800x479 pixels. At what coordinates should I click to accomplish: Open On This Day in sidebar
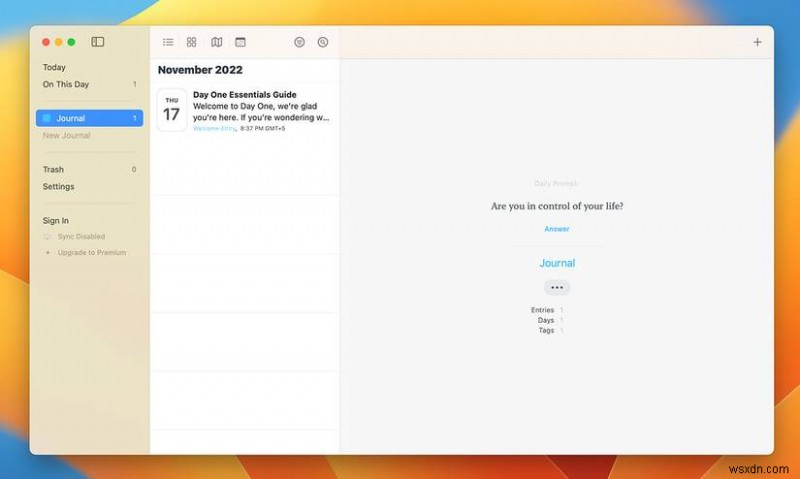[66, 84]
